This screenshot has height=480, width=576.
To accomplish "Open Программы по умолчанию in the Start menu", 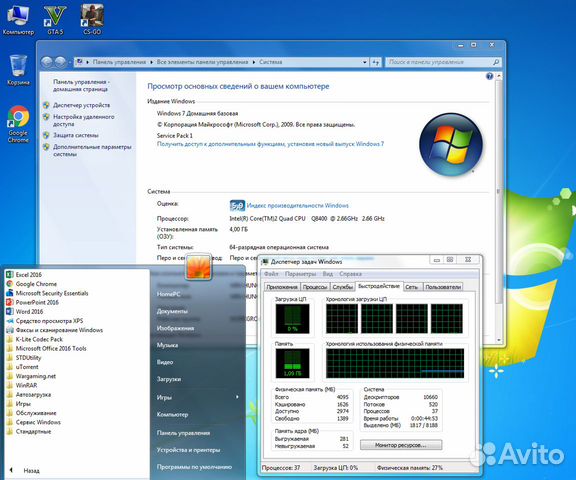I will 194,466.
